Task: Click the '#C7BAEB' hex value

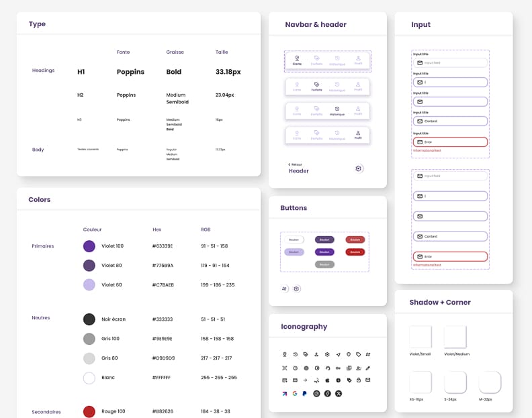Action: click(163, 285)
